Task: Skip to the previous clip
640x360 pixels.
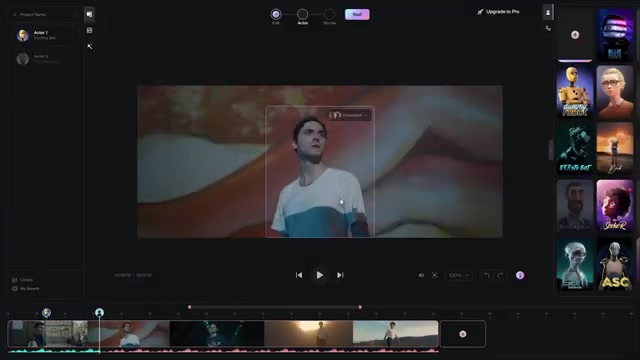Action: tap(299, 275)
